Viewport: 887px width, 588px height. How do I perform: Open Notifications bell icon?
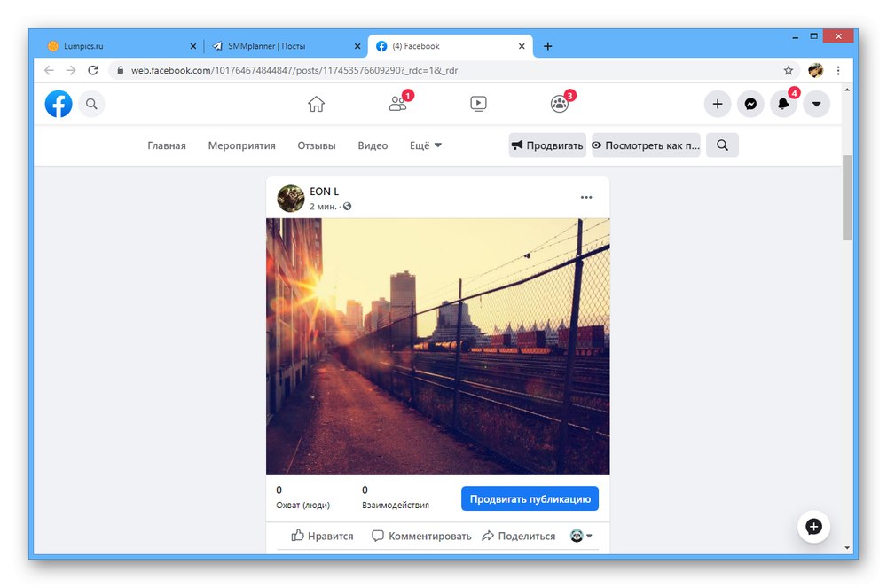pos(783,104)
